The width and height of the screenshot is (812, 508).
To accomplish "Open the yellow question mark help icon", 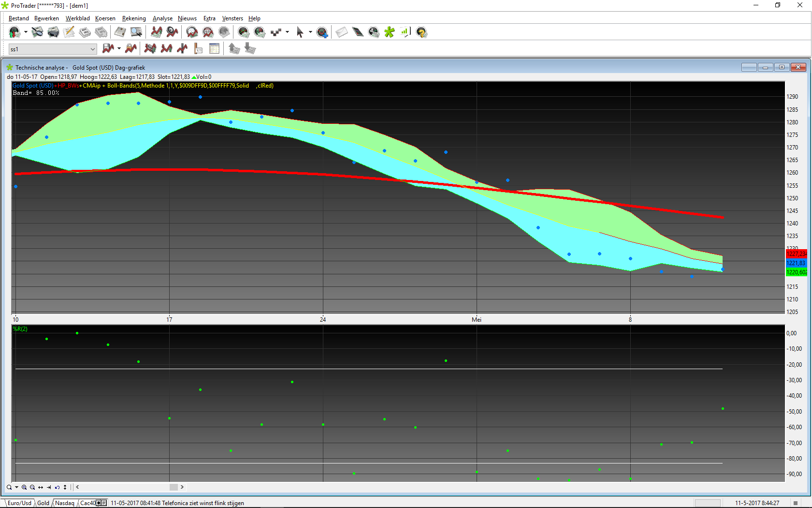I will point(421,32).
